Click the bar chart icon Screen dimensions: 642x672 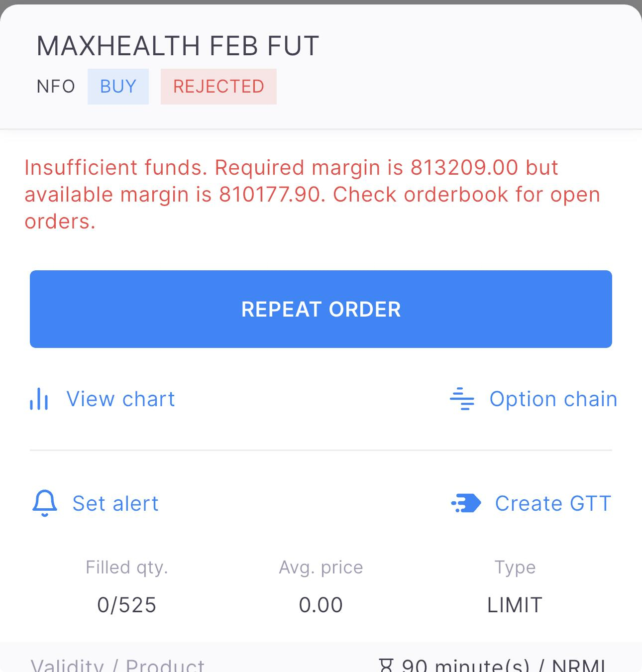coord(39,399)
